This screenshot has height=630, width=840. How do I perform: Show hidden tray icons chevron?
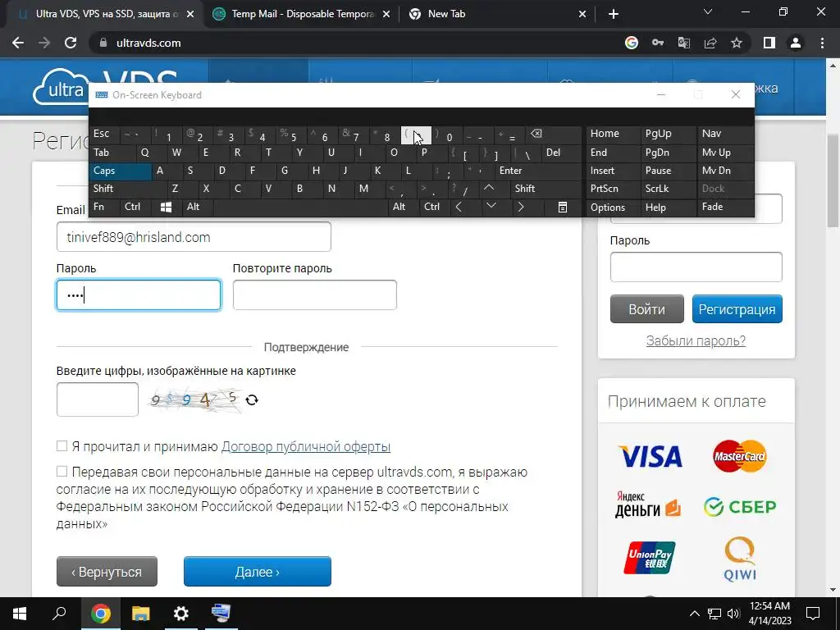tap(694, 614)
